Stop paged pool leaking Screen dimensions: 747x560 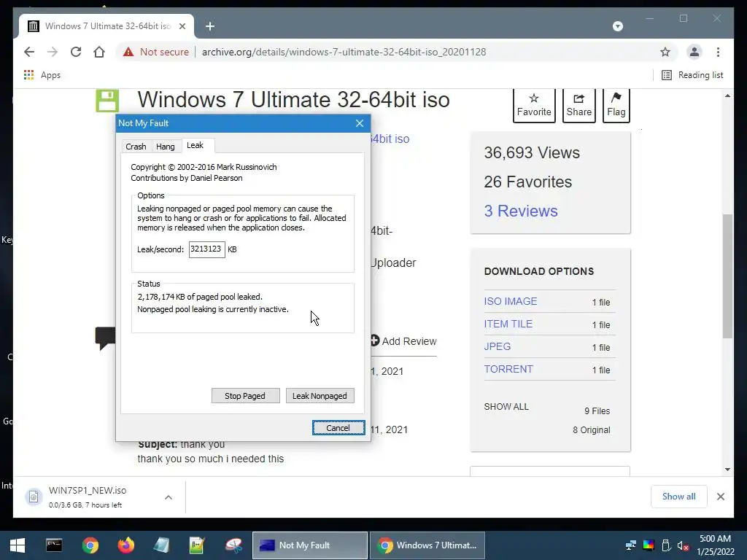(x=245, y=396)
